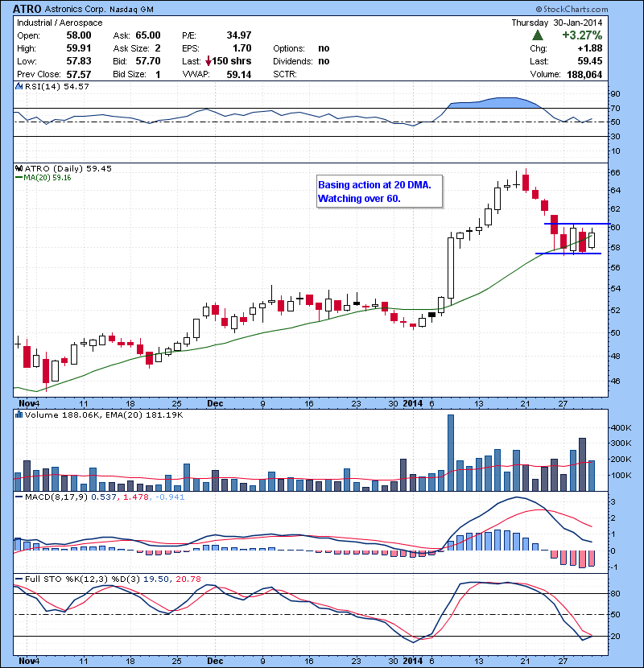Image resolution: width=644 pixels, height=668 pixels.
Task: Click the Ask Size value 2
Action: 158,48
